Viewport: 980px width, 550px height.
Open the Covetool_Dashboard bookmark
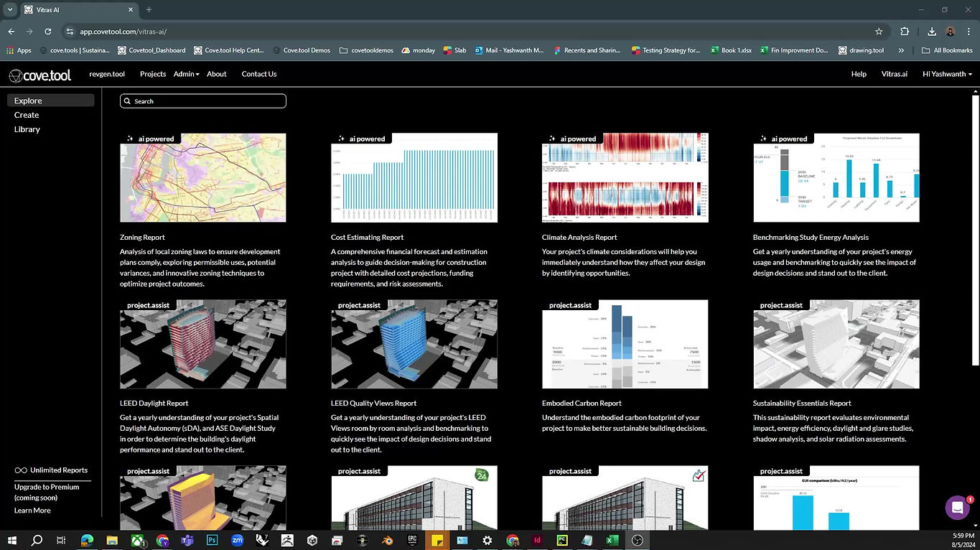click(x=151, y=50)
